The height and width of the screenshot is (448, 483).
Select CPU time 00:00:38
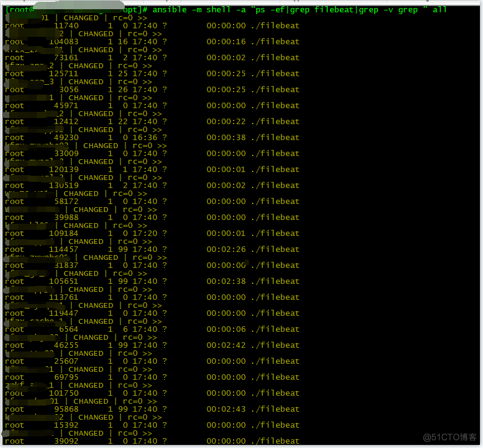pyautogui.click(x=226, y=138)
